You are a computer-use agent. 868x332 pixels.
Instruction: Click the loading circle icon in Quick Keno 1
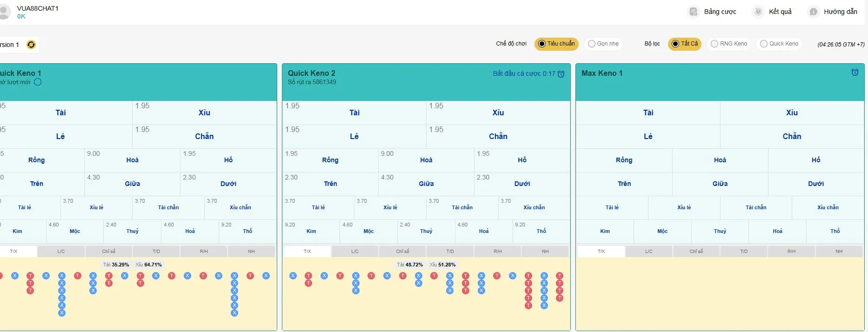[38, 82]
